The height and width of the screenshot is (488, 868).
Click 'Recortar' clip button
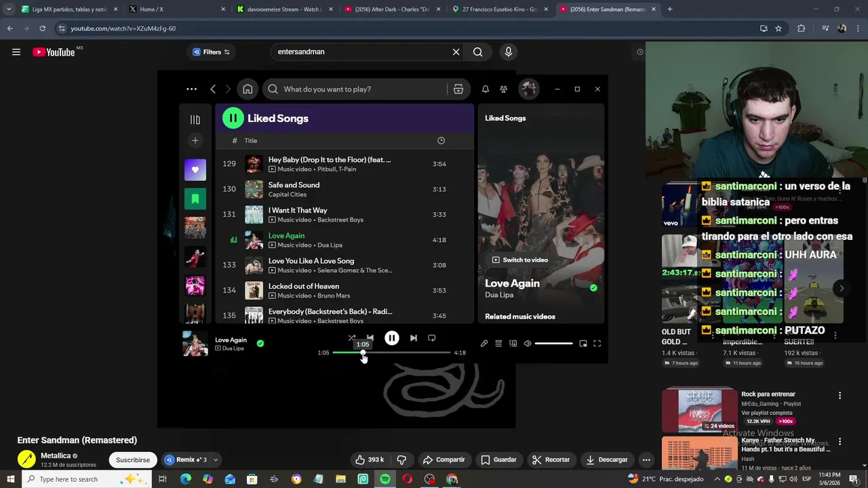coord(551,460)
